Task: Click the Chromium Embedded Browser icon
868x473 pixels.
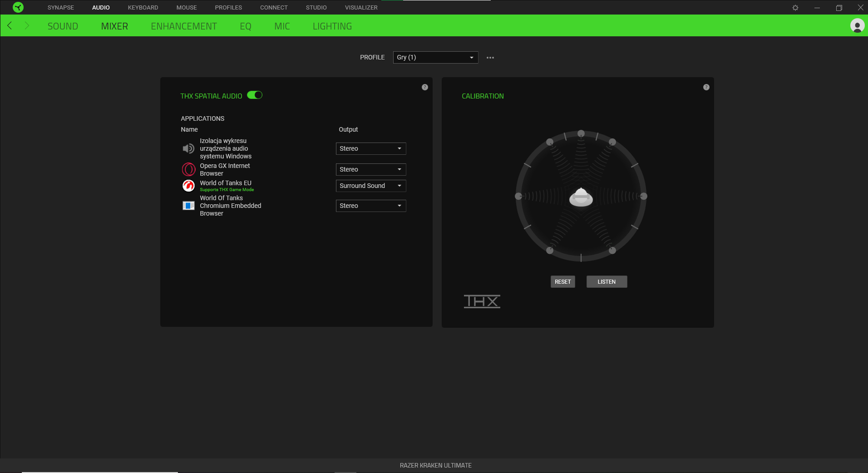Action: [x=188, y=206]
